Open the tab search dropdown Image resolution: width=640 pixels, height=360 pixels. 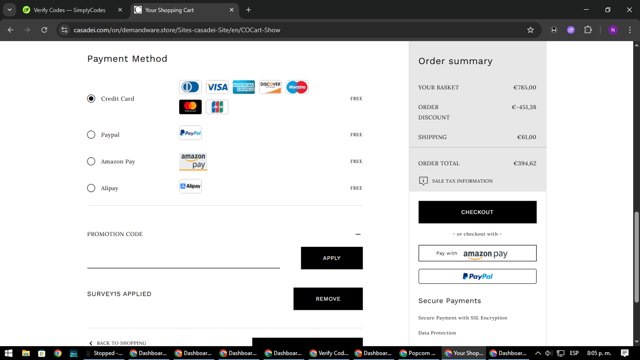coord(9,10)
